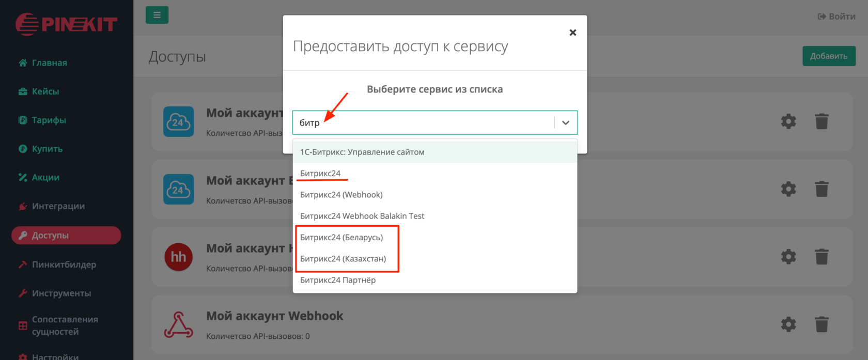Click the icon beside Тарифы
Image resolution: width=868 pixels, height=360 pixels.
pos(23,120)
